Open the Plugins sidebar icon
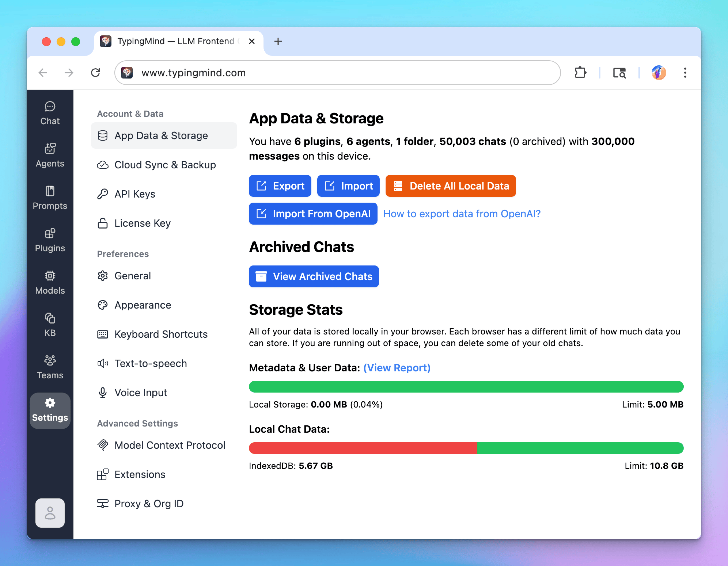Screen dimensions: 728x566 [x=50, y=240]
